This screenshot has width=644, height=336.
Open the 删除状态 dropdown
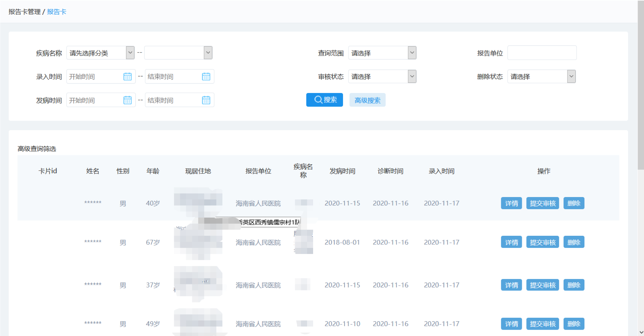click(542, 76)
